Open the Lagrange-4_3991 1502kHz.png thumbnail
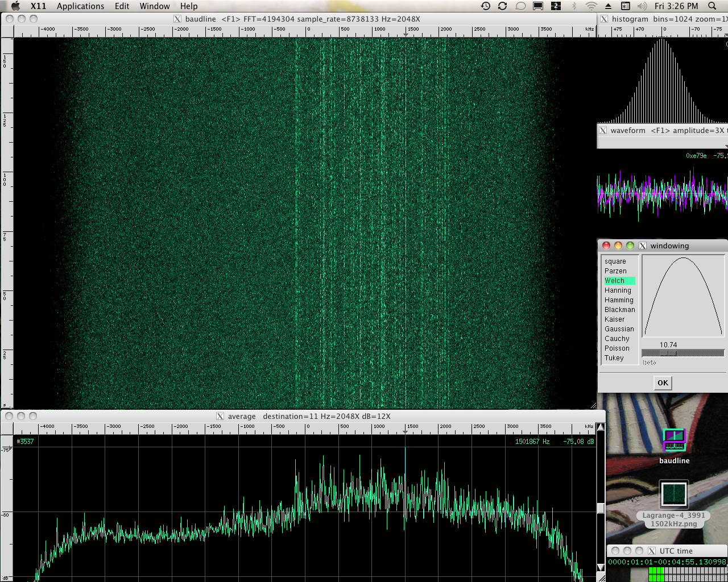728x582 pixels. pyautogui.click(x=675, y=494)
